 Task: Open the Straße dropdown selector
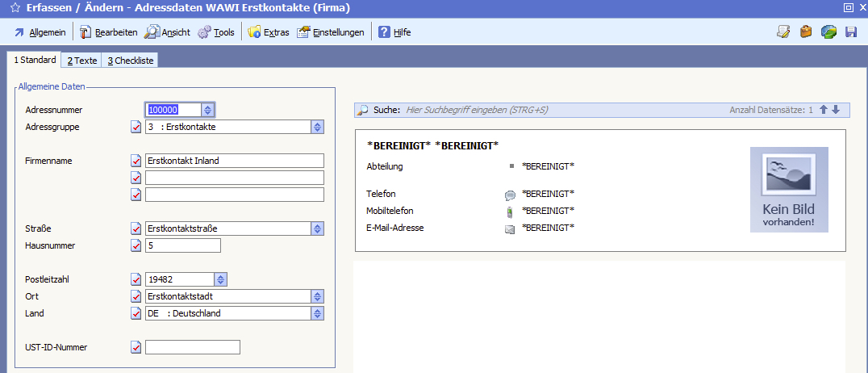click(317, 228)
